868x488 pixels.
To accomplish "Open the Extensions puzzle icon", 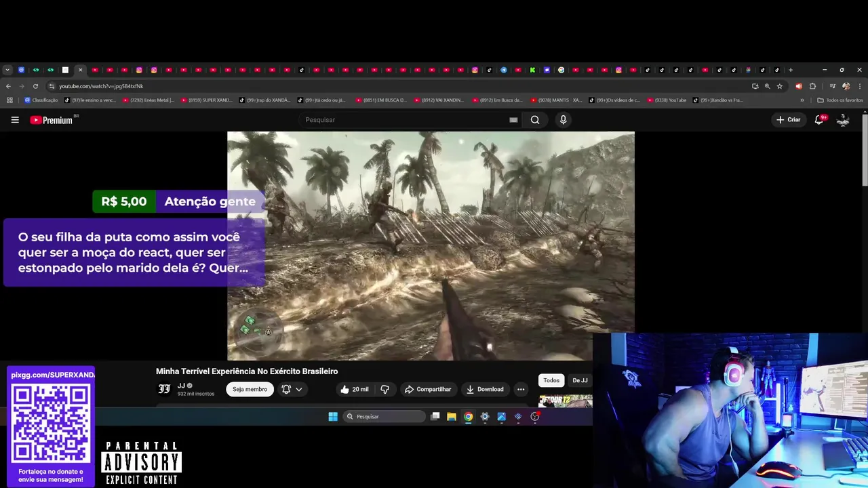I will click(x=812, y=86).
